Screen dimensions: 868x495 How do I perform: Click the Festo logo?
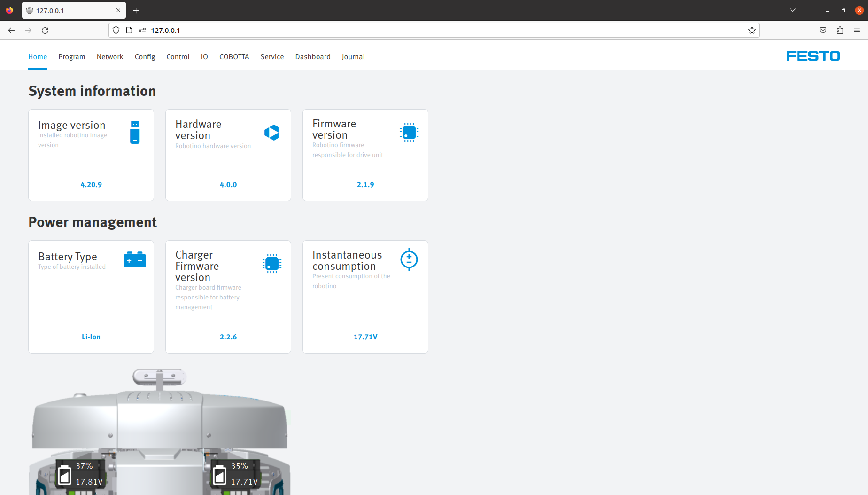[x=813, y=56]
